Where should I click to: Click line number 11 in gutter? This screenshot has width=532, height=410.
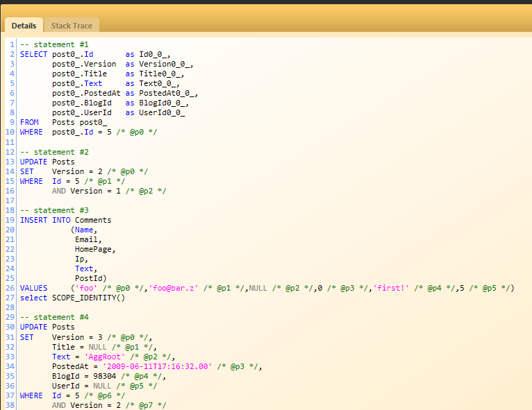click(x=10, y=142)
